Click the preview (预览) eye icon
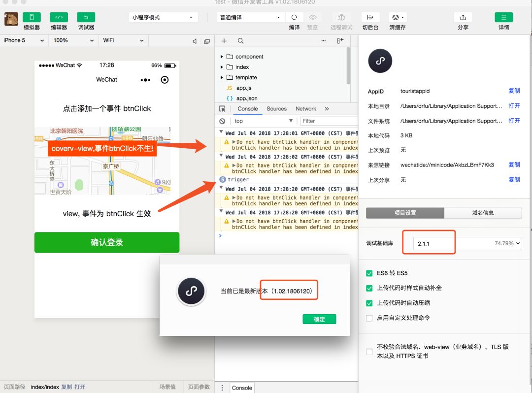The width and height of the screenshot is (532, 393). [312, 17]
